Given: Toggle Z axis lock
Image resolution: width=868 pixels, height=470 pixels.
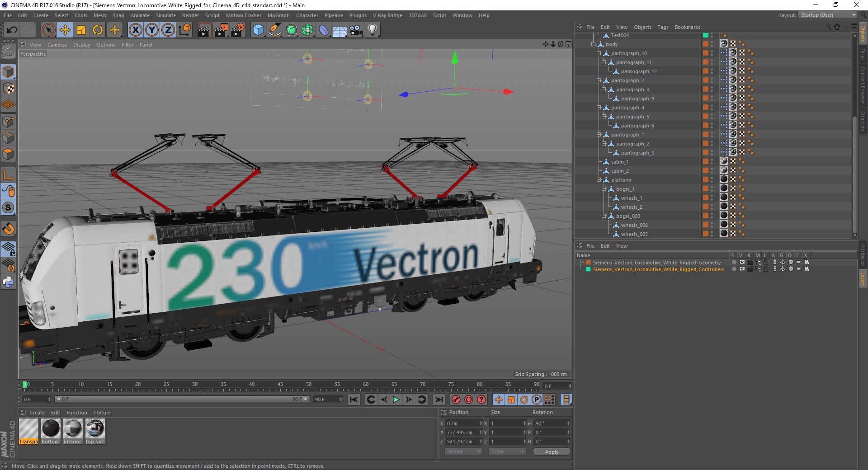Looking at the screenshot, I should (168, 30).
